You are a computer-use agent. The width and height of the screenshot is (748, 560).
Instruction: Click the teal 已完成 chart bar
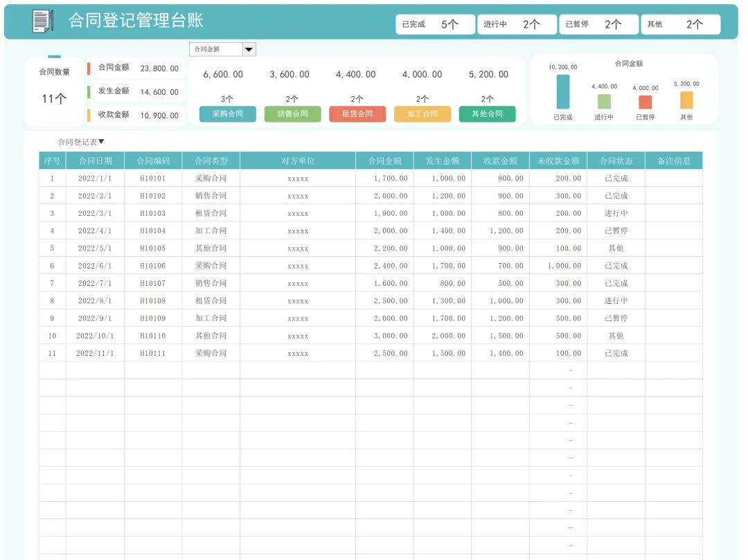pos(563,92)
